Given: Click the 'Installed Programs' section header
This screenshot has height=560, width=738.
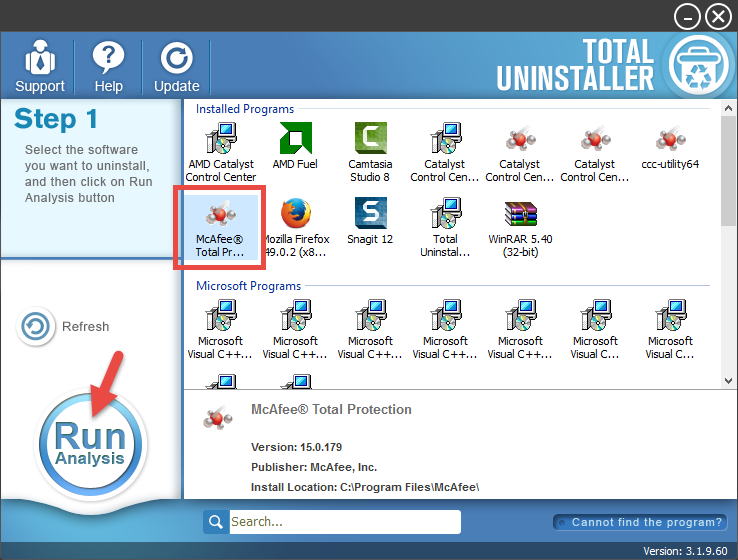Looking at the screenshot, I should pyautogui.click(x=245, y=109).
